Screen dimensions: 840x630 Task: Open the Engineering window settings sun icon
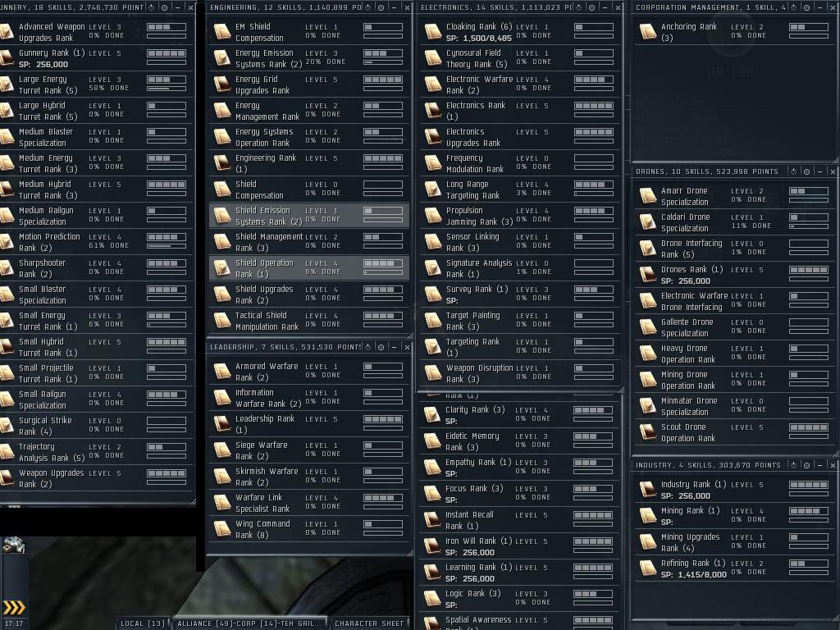(368, 7)
